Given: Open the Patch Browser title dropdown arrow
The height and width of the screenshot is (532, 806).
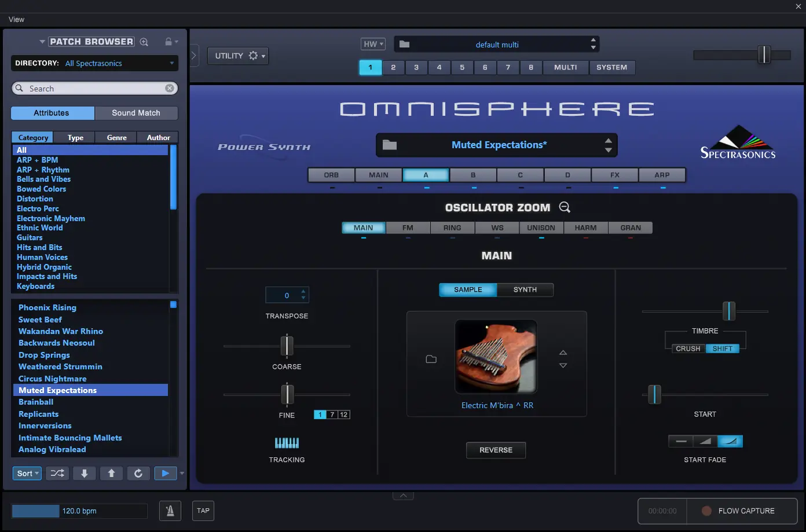Looking at the screenshot, I should (x=42, y=42).
